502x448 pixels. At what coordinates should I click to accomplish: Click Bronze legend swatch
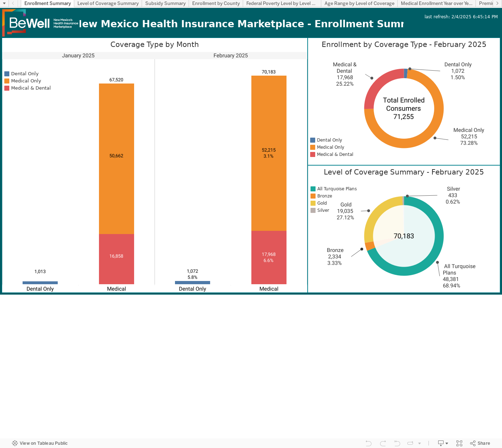313,196
